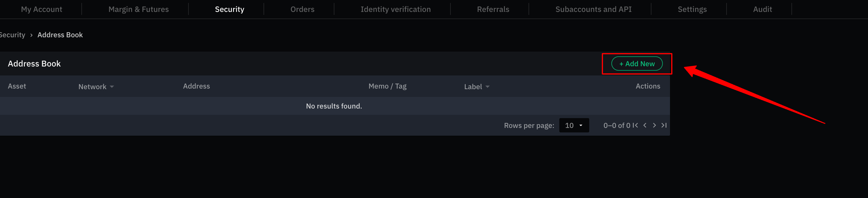
Task: Go to the previous results page
Action: (x=645, y=125)
